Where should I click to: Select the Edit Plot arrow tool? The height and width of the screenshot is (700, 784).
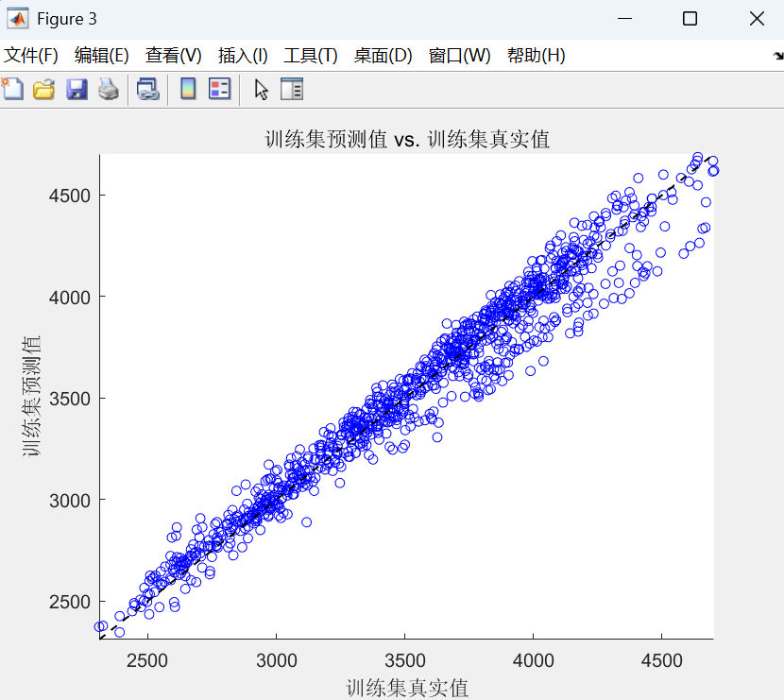[261, 90]
